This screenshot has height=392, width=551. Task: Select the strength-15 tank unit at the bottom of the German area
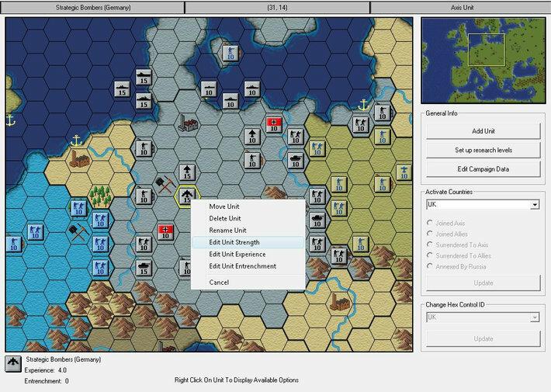(x=144, y=268)
